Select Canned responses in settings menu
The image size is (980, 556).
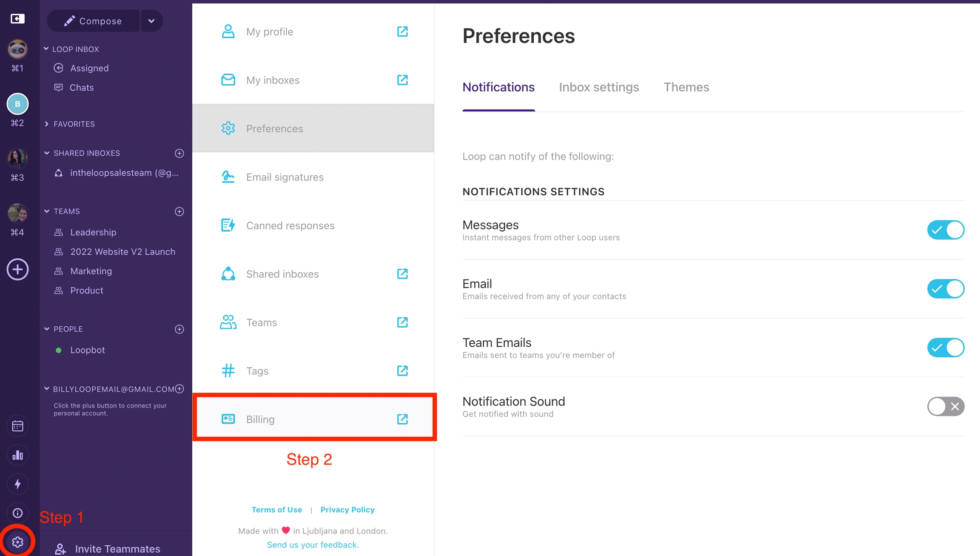click(290, 225)
